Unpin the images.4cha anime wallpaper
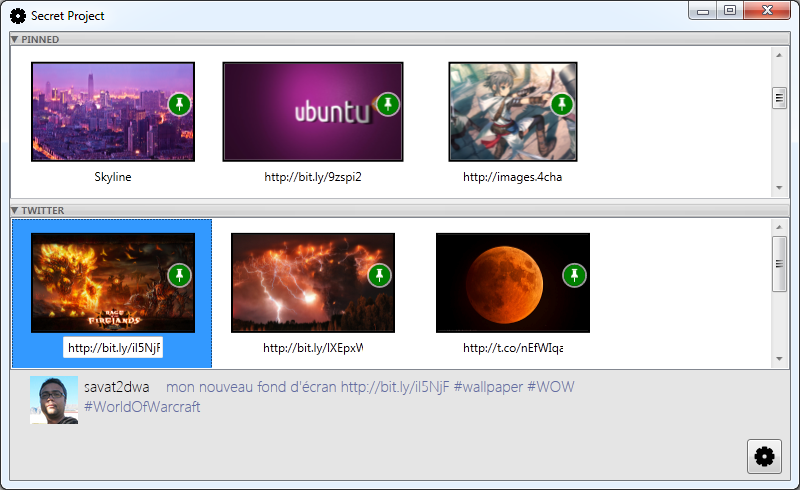This screenshot has height=490, width=800. [562, 105]
